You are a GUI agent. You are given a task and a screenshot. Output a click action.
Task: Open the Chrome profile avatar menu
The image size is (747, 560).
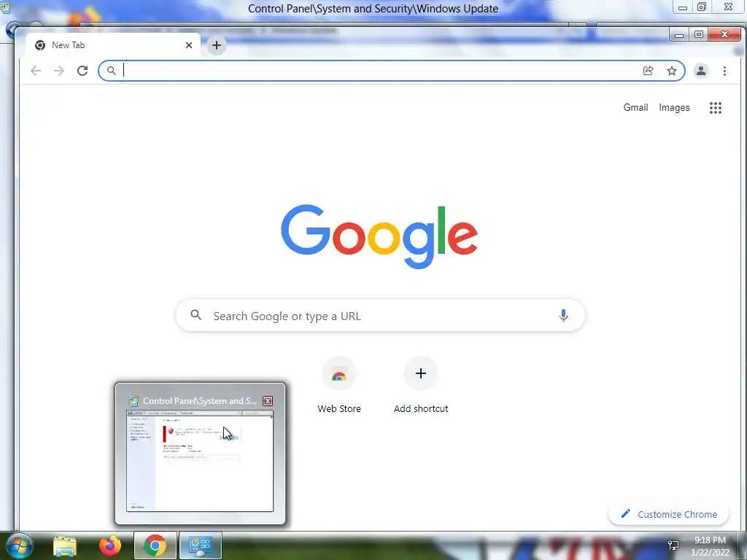(701, 71)
